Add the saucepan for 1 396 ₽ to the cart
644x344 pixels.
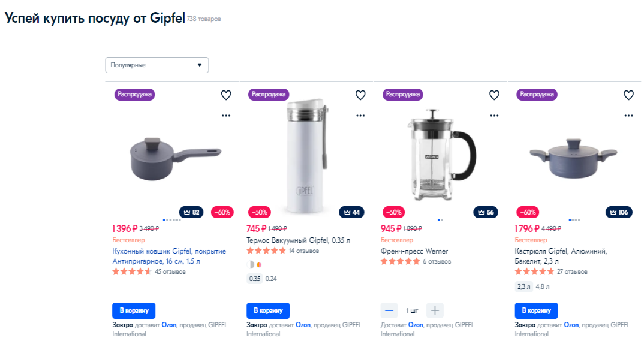134,311
